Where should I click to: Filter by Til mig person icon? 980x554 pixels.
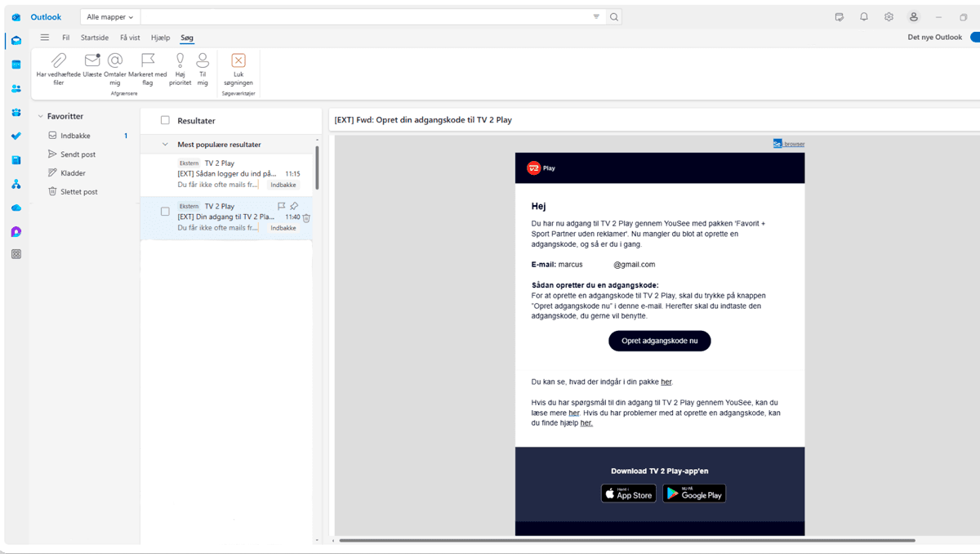[x=203, y=69]
